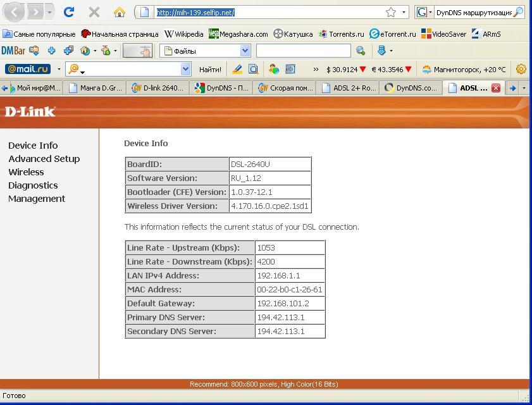Open the dropdown next to @mail.ru logo
532x405 pixels.
pyautogui.click(x=59, y=69)
